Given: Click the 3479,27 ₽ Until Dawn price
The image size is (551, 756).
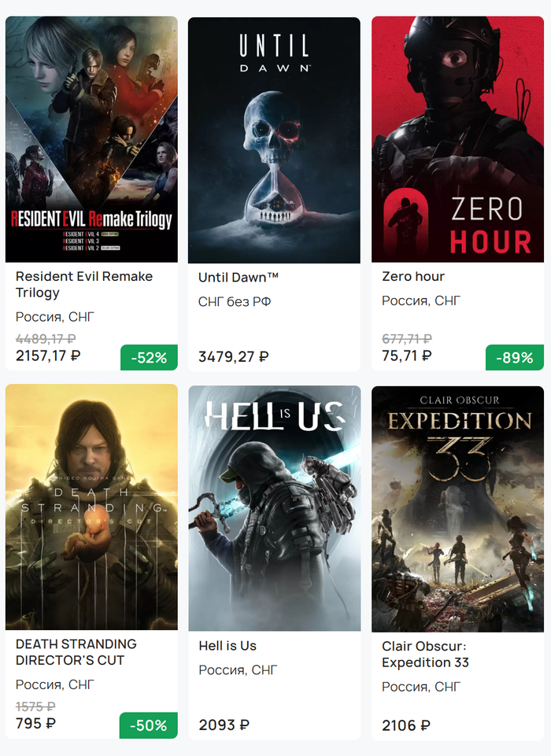Looking at the screenshot, I should (x=234, y=356).
